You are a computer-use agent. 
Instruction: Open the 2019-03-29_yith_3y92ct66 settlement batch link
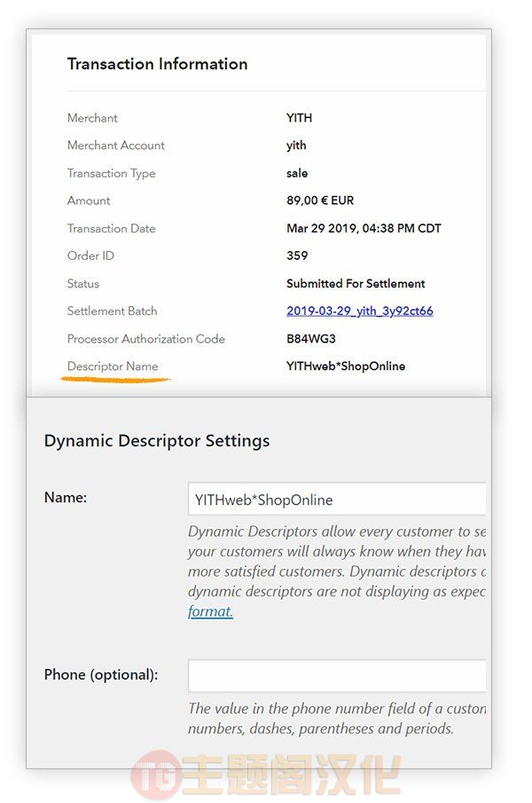(360, 311)
